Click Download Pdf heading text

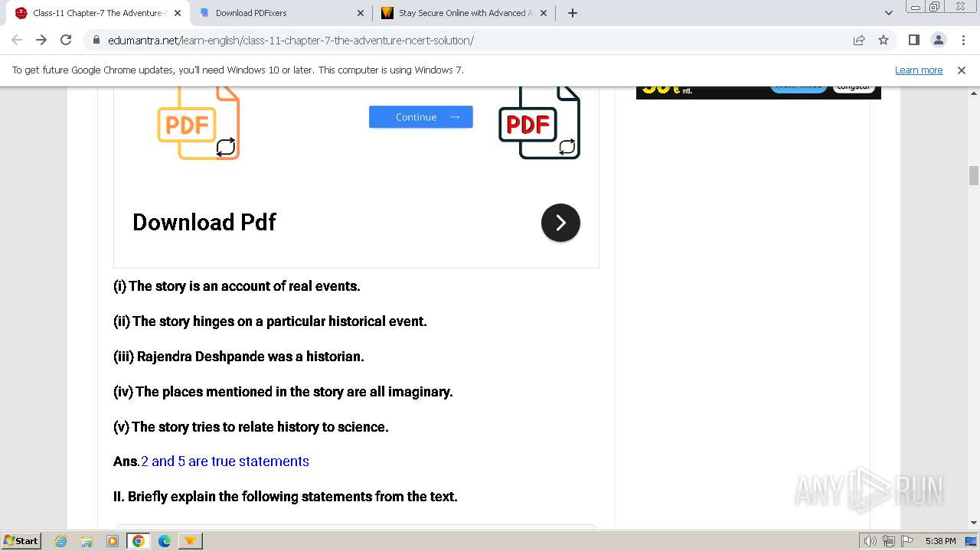[204, 222]
